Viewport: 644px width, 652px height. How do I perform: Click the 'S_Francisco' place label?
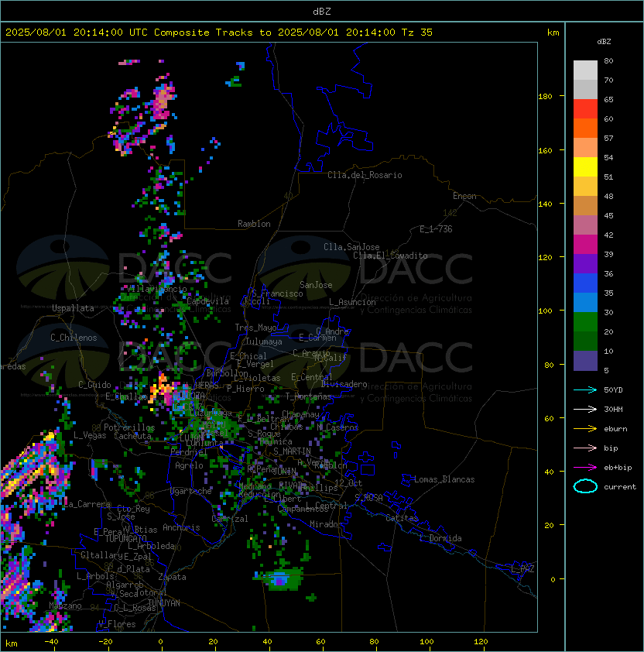click(277, 293)
